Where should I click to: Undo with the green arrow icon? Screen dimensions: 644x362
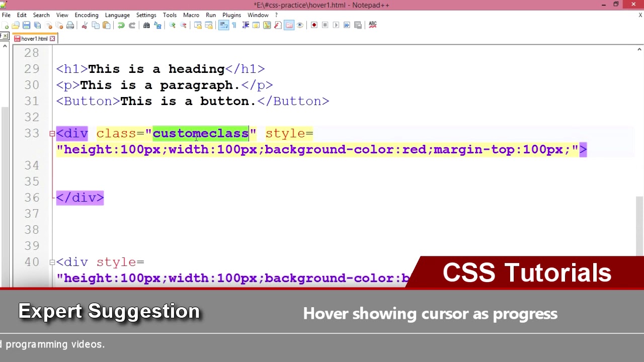click(x=121, y=25)
